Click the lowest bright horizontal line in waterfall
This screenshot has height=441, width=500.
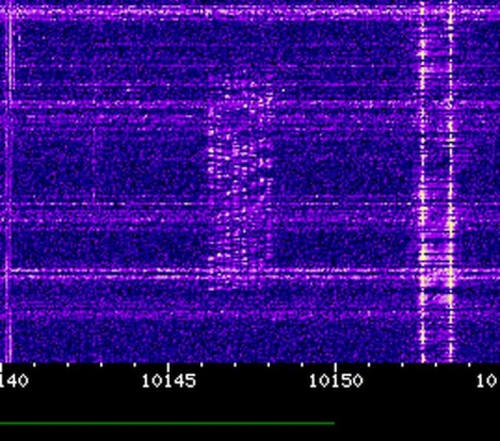click(250, 274)
